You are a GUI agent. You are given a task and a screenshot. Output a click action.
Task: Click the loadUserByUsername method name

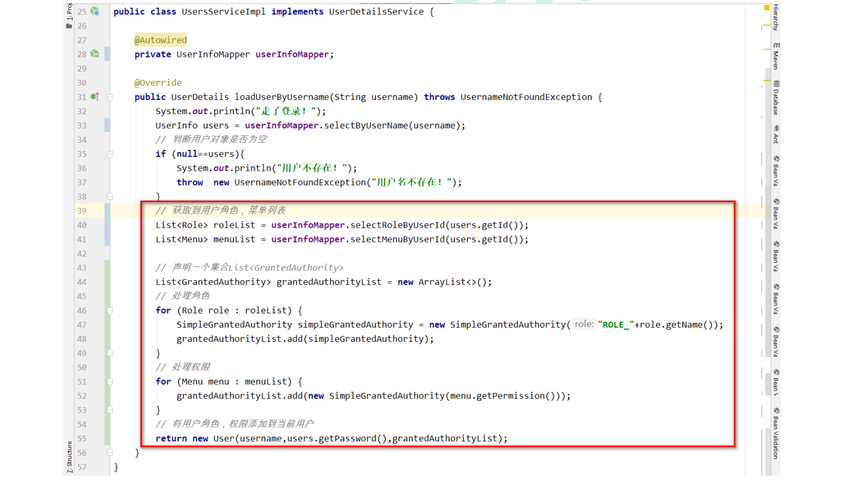282,97
